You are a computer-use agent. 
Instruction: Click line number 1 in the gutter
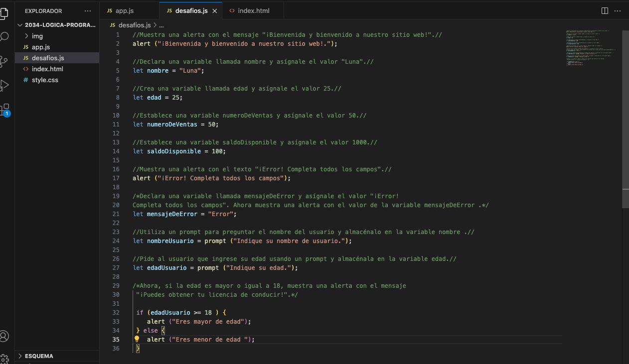pos(118,35)
